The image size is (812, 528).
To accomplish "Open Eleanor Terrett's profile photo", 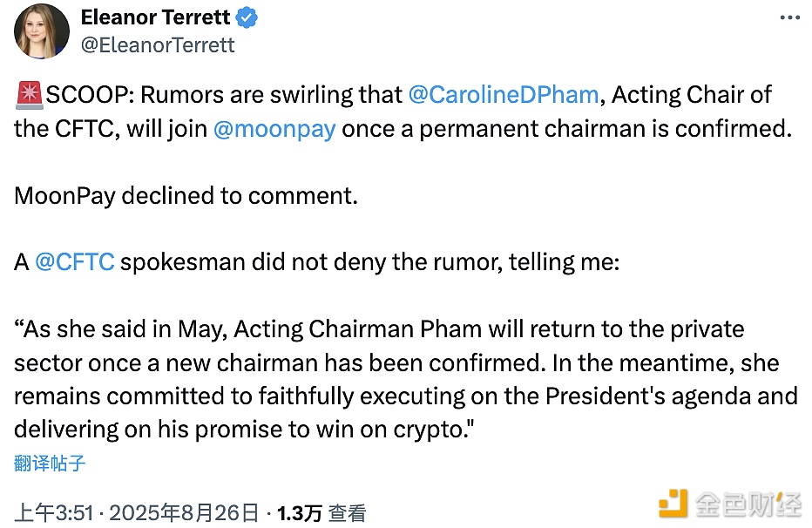I will click(42, 31).
